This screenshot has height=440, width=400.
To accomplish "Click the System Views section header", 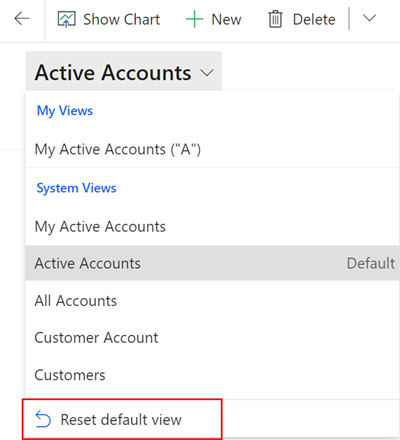I will tap(76, 188).
